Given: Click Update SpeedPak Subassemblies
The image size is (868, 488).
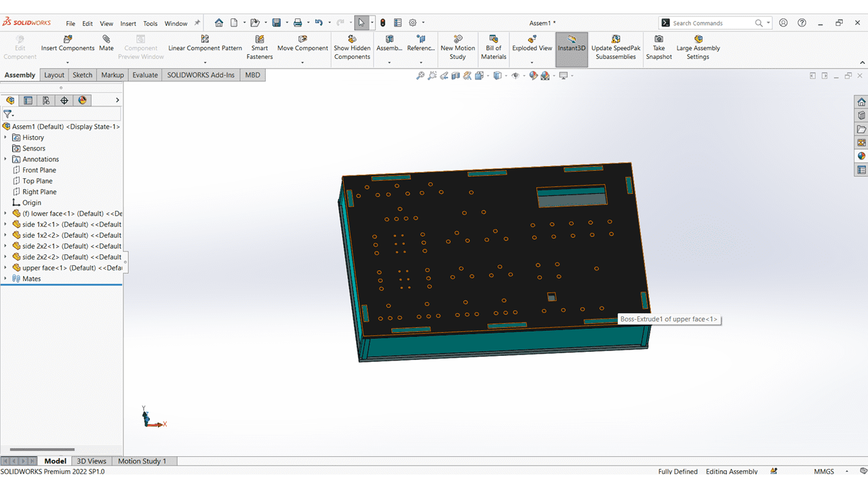Looking at the screenshot, I should pos(616,47).
